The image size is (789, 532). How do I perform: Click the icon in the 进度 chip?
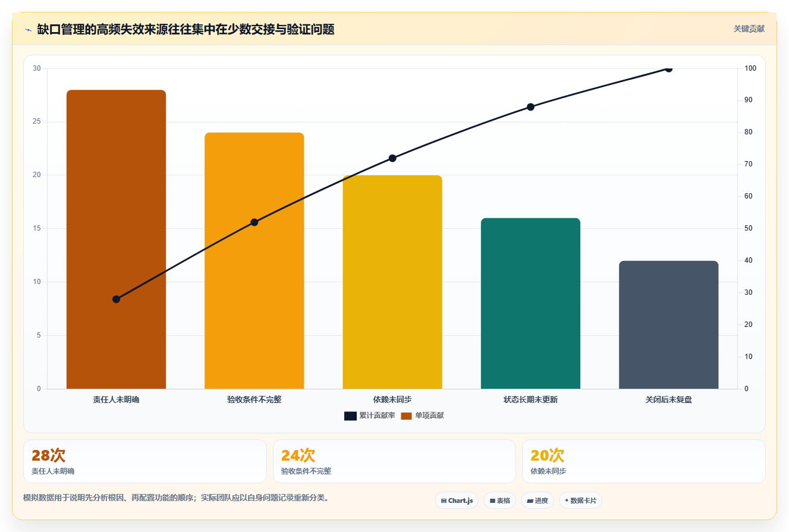tap(530, 500)
